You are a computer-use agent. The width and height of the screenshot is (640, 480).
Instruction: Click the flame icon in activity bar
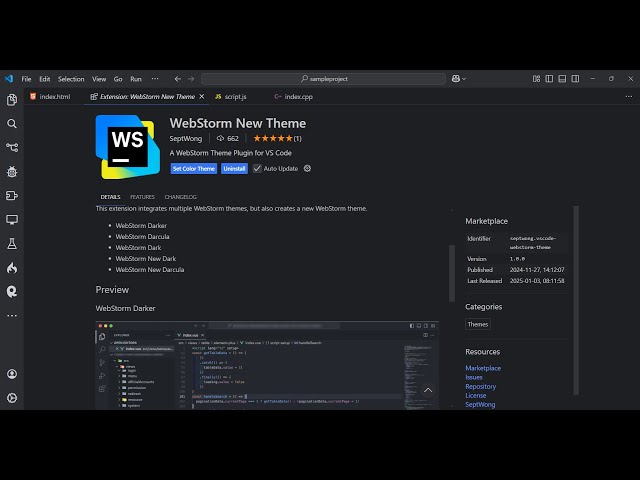click(12, 268)
